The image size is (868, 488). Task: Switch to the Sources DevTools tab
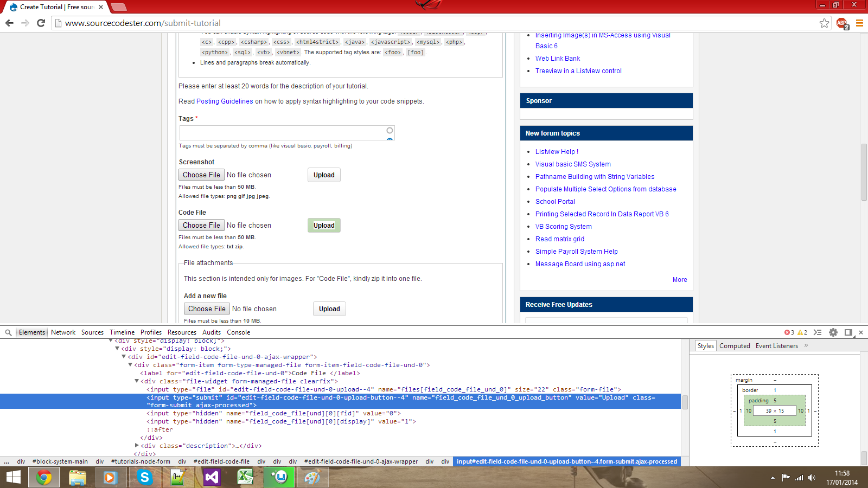click(x=93, y=332)
